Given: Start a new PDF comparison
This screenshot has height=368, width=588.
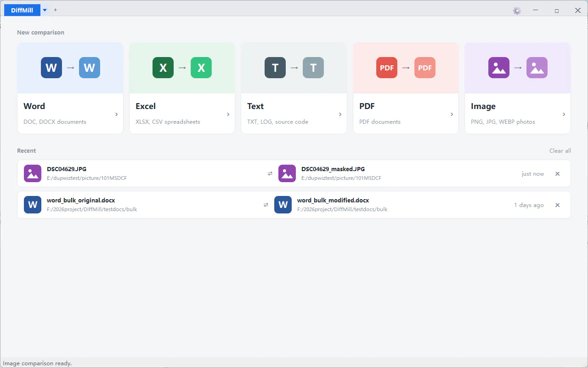Looking at the screenshot, I should (406, 88).
